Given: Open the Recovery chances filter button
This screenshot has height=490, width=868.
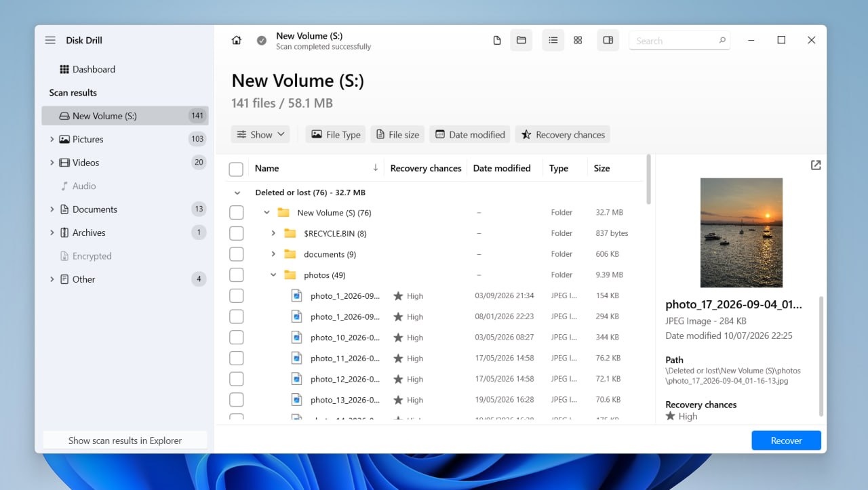Looking at the screenshot, I should point(563,134).
